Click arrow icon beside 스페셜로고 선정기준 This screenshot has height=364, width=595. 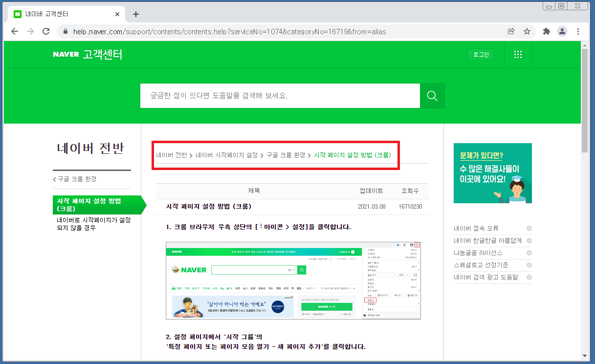point(529,265)
